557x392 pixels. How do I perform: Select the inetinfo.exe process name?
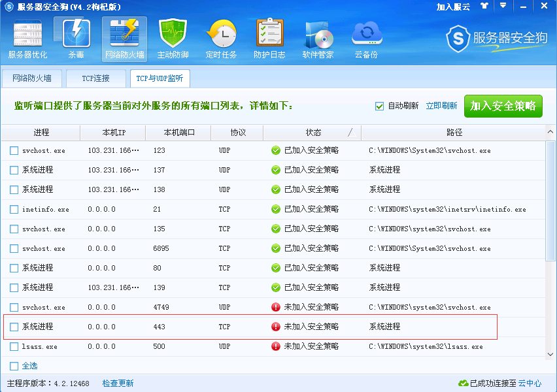pos(46,209)
